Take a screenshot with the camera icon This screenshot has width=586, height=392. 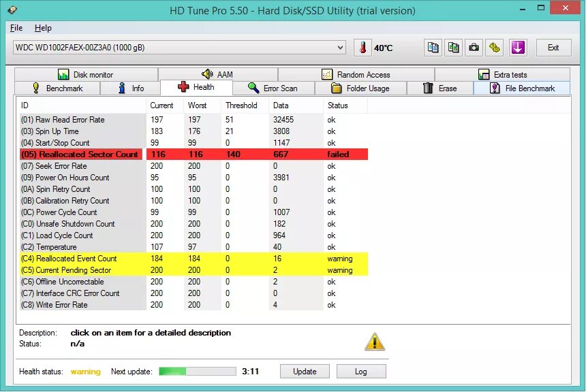click(x=474, y=48)
